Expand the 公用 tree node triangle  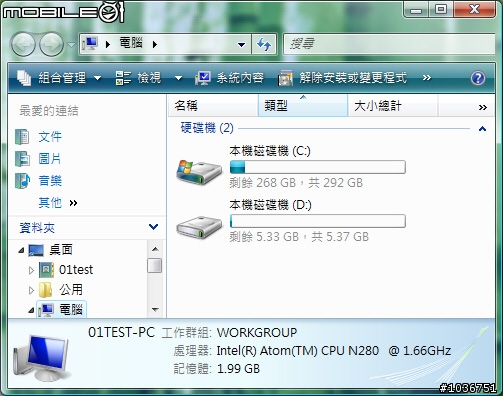31,290
